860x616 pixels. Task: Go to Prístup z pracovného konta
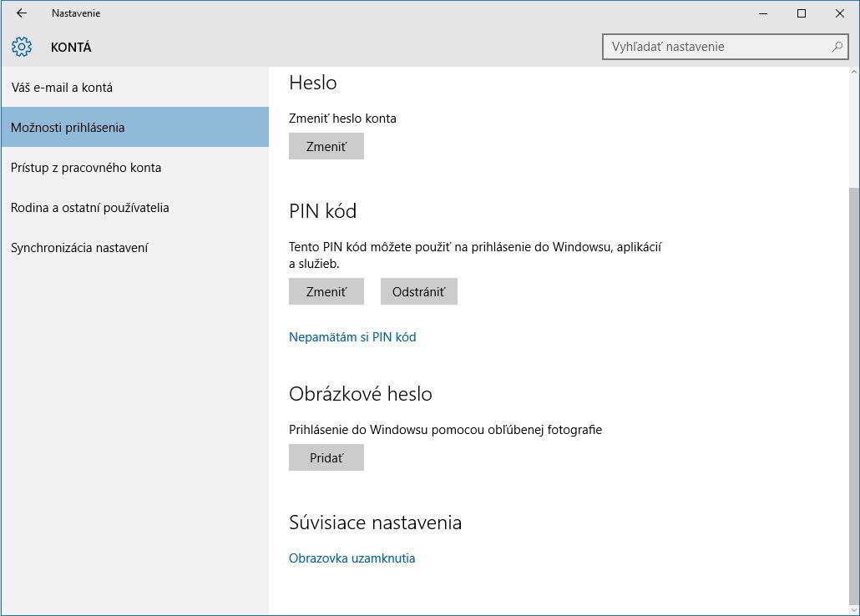coord(86,168)
